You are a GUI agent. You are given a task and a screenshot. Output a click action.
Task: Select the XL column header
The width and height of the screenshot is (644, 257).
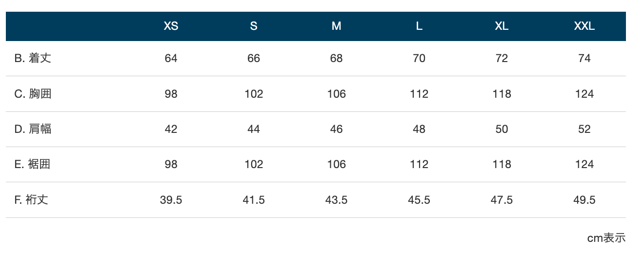(502, 26)
